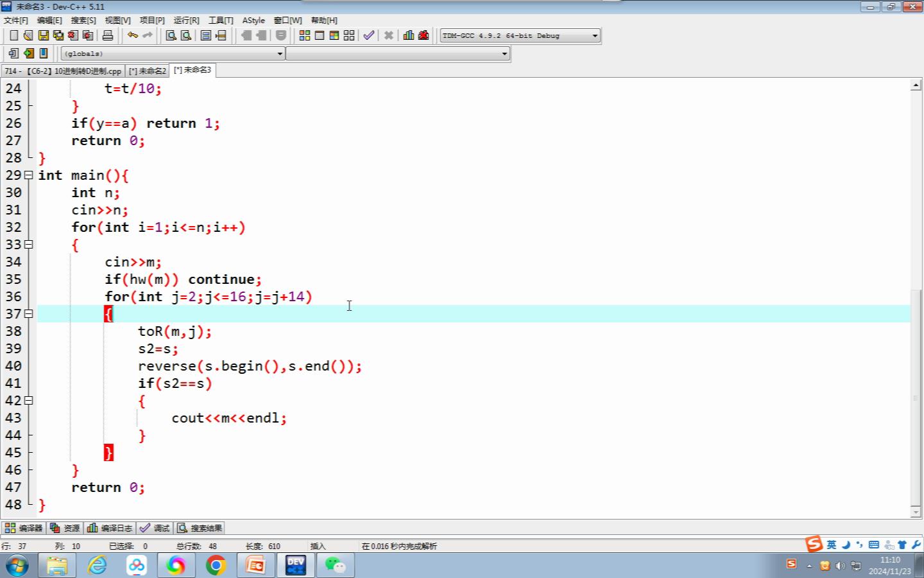
Task: Open Sogou skin shirt icon
Action: coord(902,545)
